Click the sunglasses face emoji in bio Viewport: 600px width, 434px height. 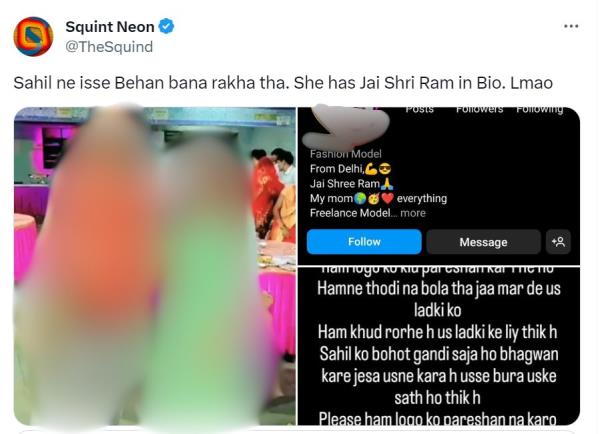point(385,169)
